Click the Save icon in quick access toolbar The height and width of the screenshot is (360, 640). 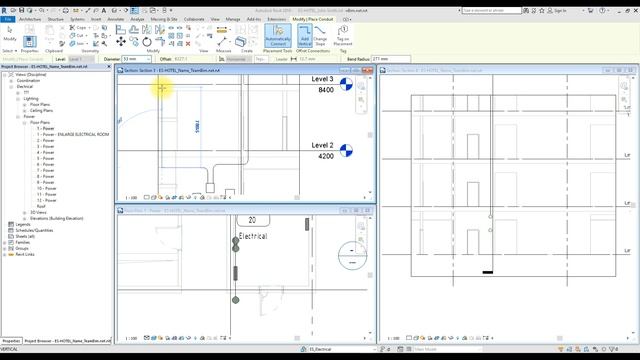point(21,10)
